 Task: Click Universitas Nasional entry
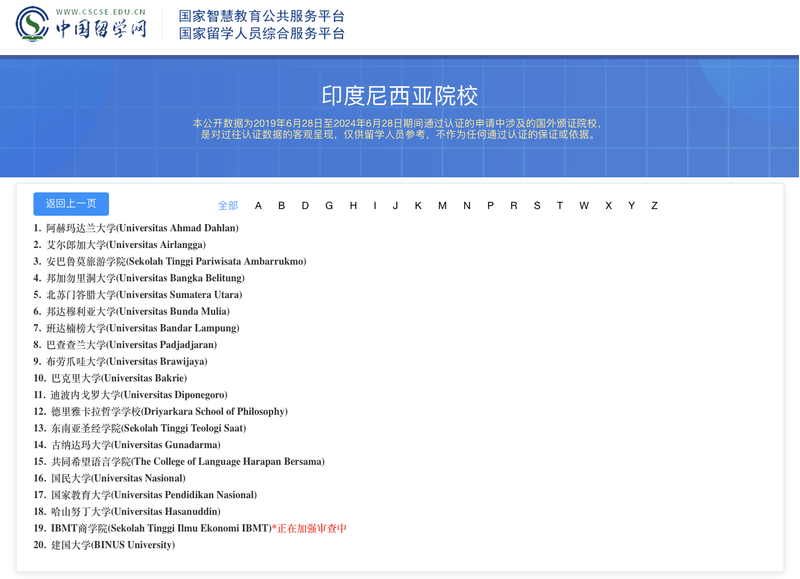[118, 479]
